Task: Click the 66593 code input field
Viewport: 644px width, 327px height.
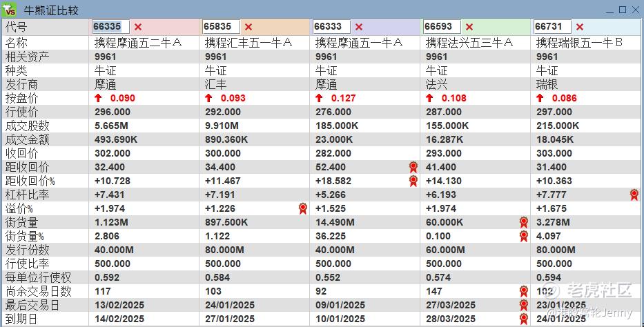Action: 442,27
